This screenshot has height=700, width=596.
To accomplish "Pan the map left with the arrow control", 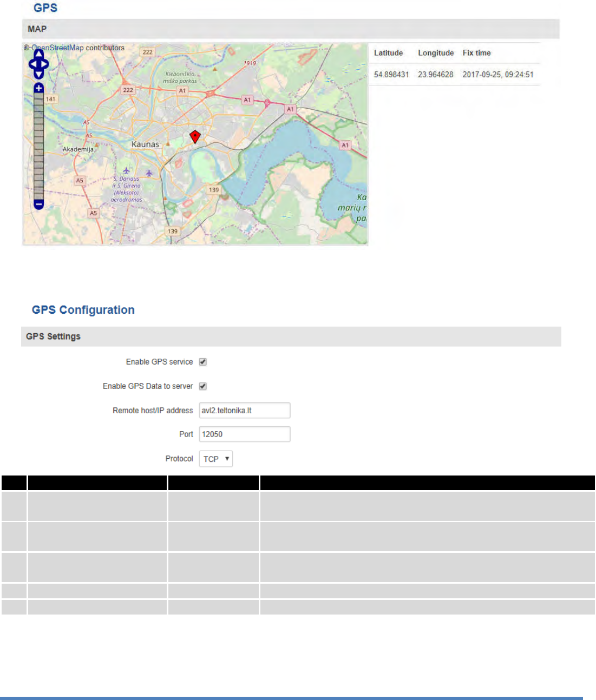I will [32, 65].
